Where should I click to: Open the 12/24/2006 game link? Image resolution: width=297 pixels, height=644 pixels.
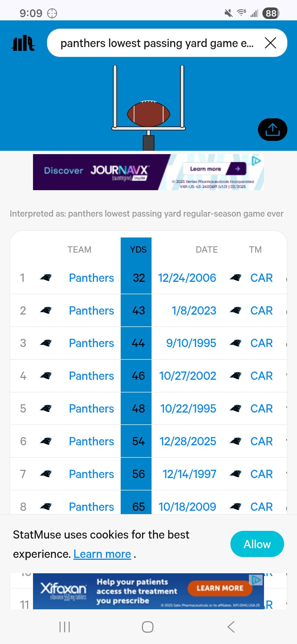tap(187, 278)
